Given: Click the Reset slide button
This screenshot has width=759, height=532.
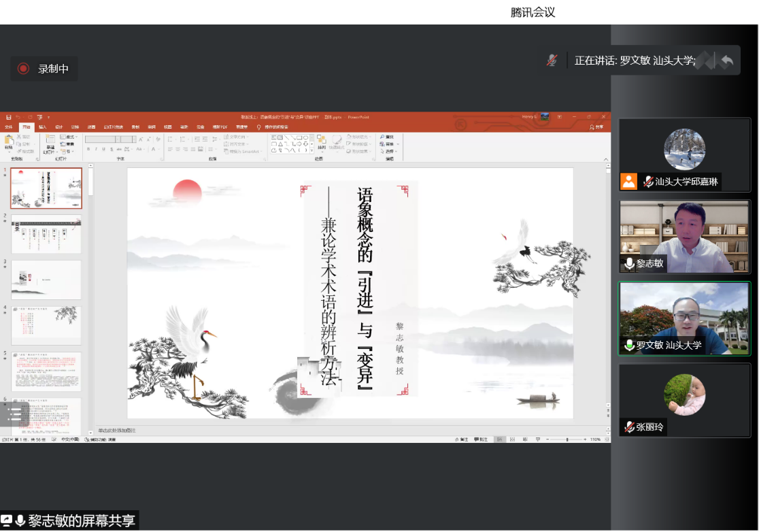Looking at the screenshot, I should point(68,144).
